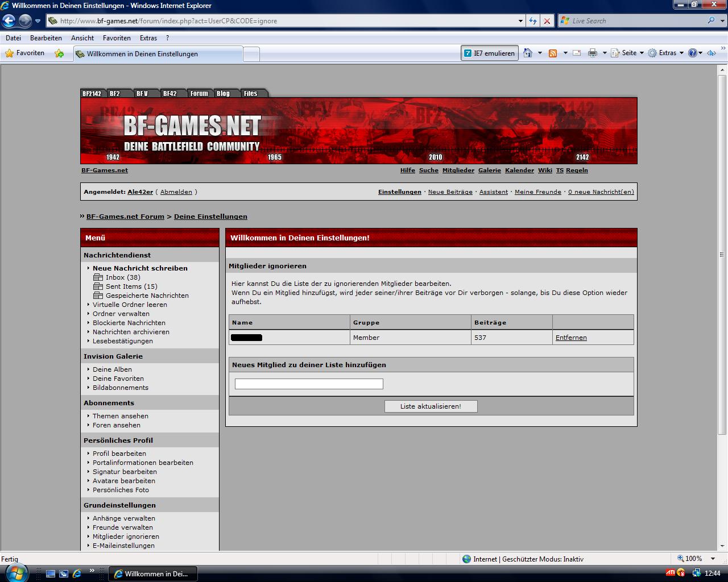Click the developer tools arrow icon in command bar
728x582 pixels.
(x=712, y=53)
